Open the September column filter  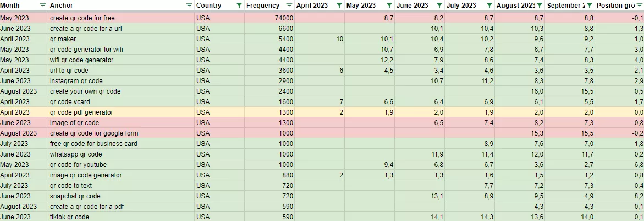pyautogui.click(x=590, y=6)
